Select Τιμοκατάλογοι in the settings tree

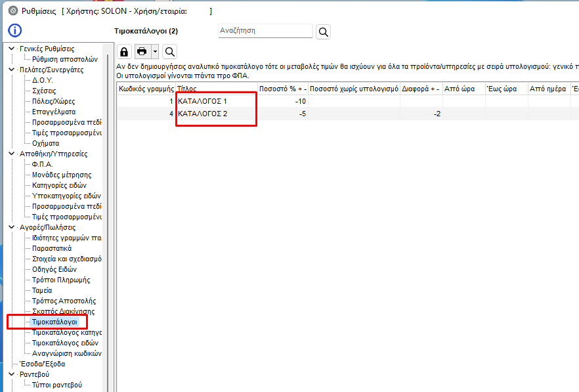click(54, 322)
